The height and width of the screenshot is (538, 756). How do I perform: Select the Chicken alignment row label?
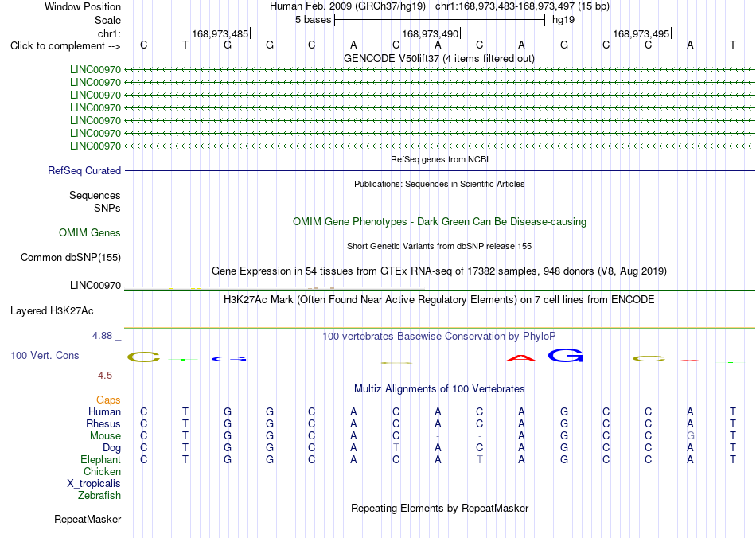(102, 471)
